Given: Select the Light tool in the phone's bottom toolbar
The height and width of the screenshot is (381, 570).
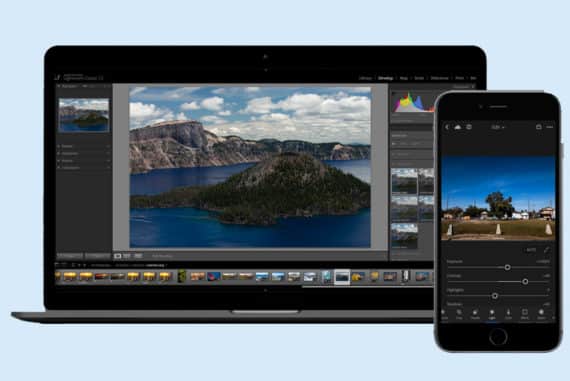Looking at the screenshot, I should (491, 314).
